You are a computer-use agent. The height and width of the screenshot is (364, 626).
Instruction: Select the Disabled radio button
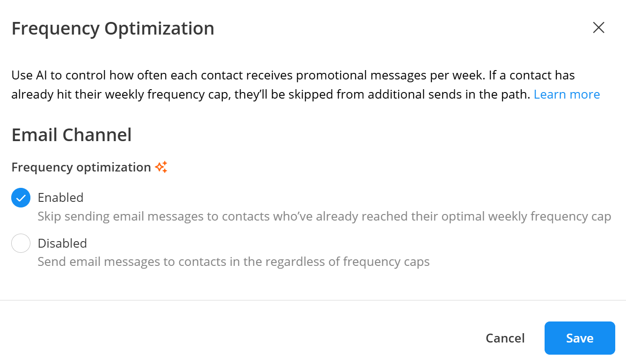click(21, 243)
